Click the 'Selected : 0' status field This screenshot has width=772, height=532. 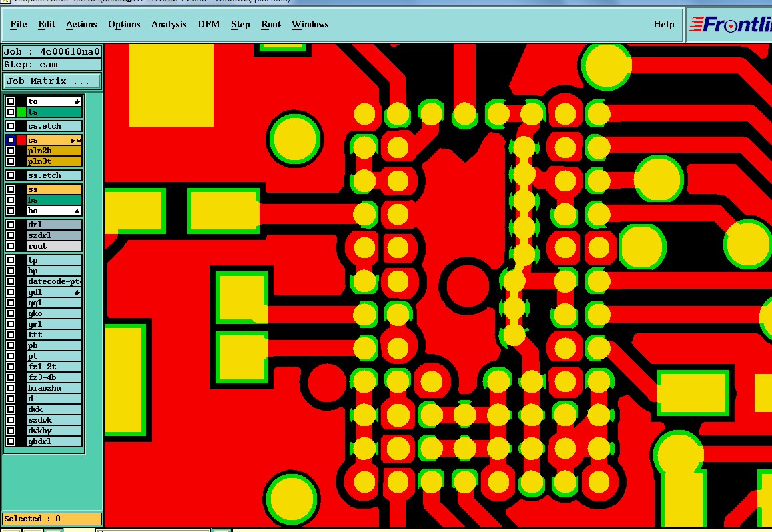coord(51,519)
